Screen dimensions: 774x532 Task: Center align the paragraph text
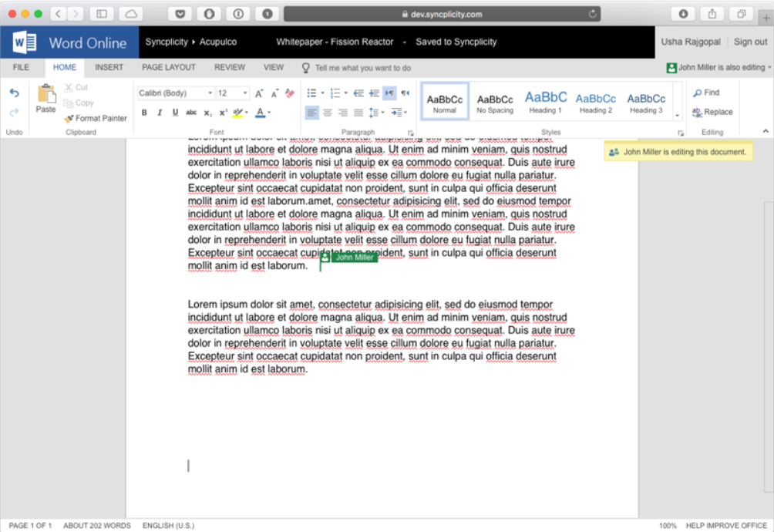[328, 113]
